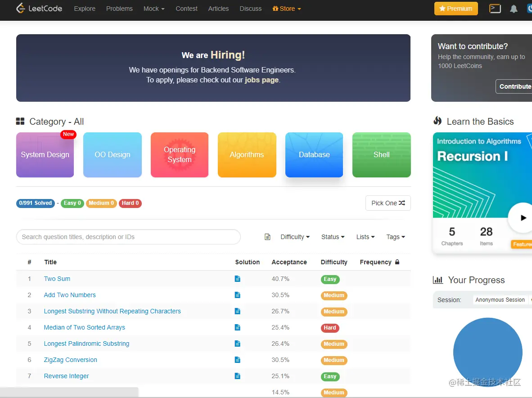This screenshot has width=532, height=398.
Task: Open Discuss in the top navigation
Action: [250, 9]
